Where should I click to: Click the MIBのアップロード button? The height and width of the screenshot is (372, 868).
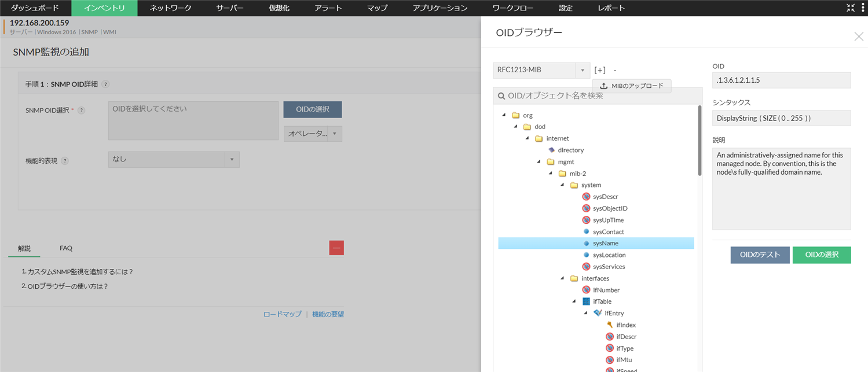point(632,86)
